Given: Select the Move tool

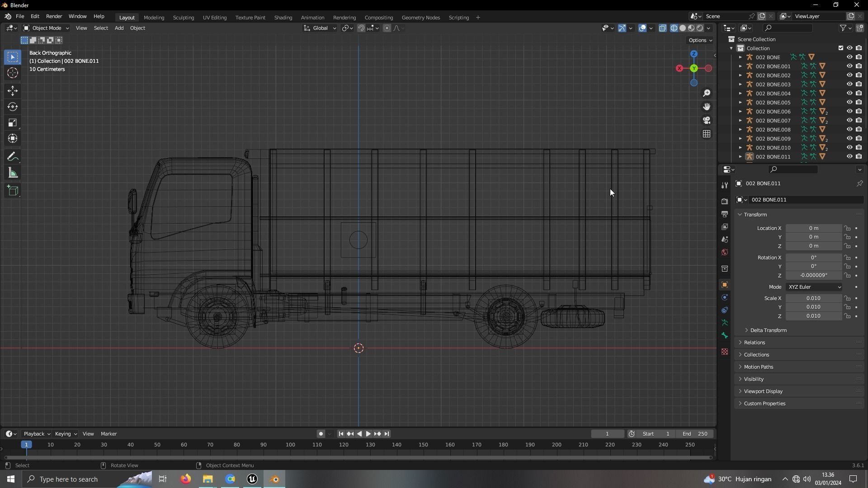Looking at the screenshot, I should pyautogui.click(x=13, y=91).
